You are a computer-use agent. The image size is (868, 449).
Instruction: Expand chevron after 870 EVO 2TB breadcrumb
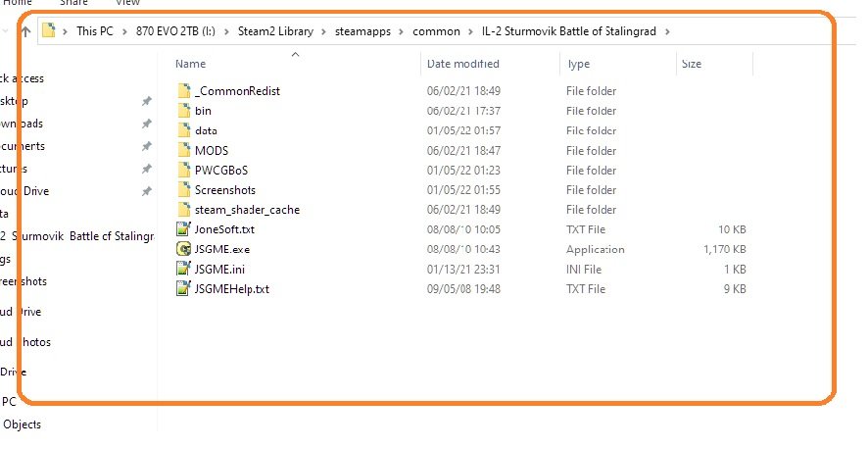[226, 31]
